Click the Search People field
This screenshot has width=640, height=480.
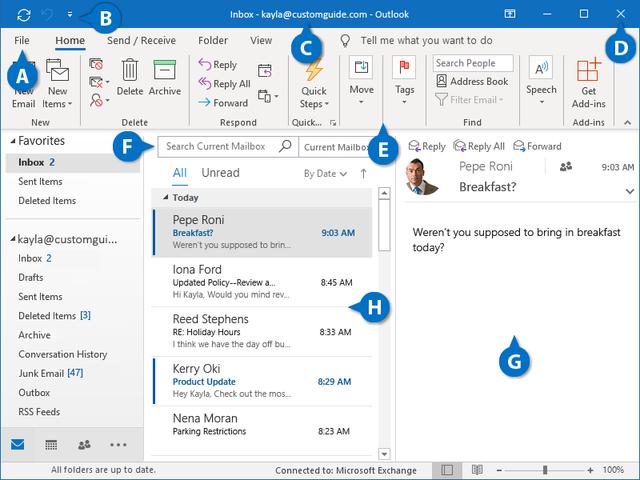point(473,63)
